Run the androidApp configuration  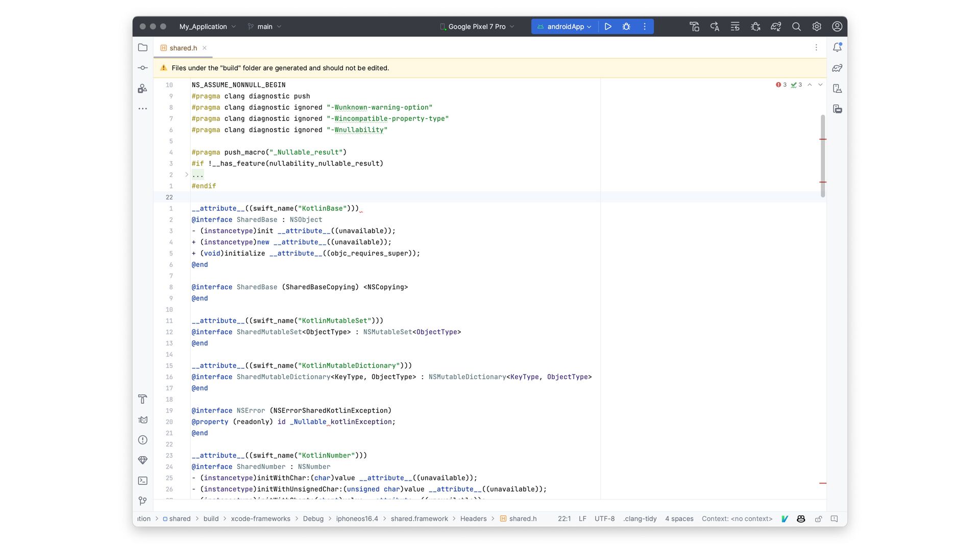tap(608, 27)
